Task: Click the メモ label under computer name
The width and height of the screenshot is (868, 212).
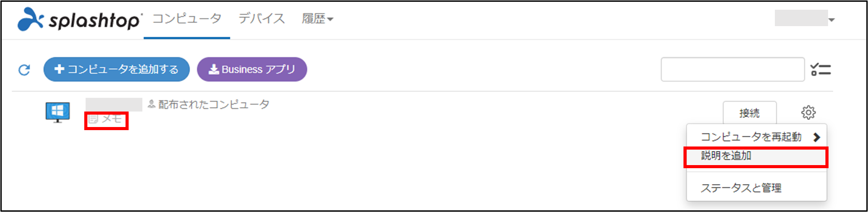Action: pos(112,119)
